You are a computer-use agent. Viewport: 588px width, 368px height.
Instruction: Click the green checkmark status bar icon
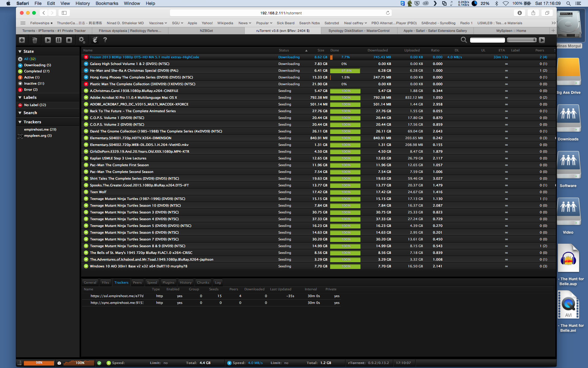click(x=99, y=363)
